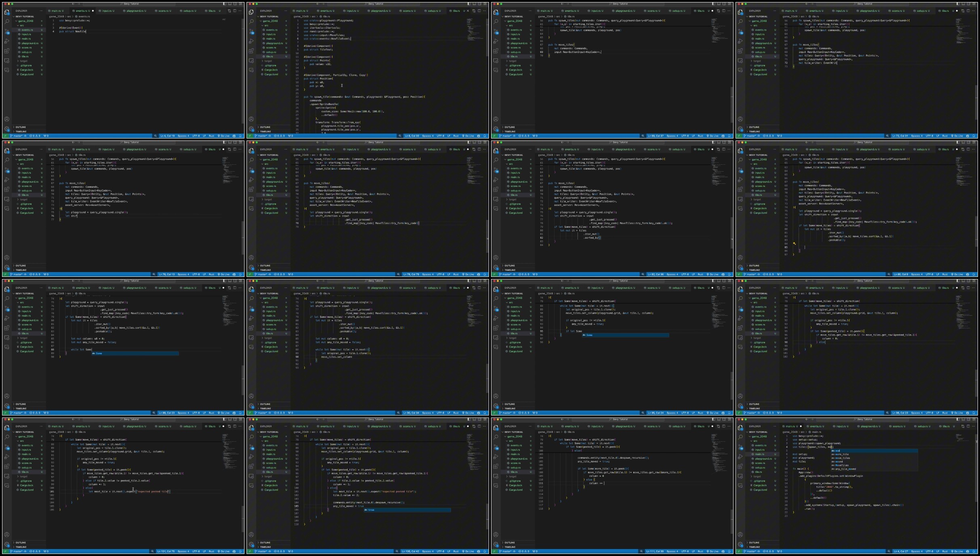
Task: Open Customize Layout in the Ln 72 window
Action: click(973, 4)
